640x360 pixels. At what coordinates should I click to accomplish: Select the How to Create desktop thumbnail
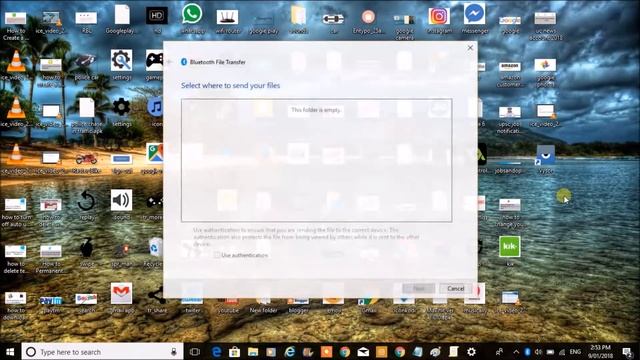point(16,25)
